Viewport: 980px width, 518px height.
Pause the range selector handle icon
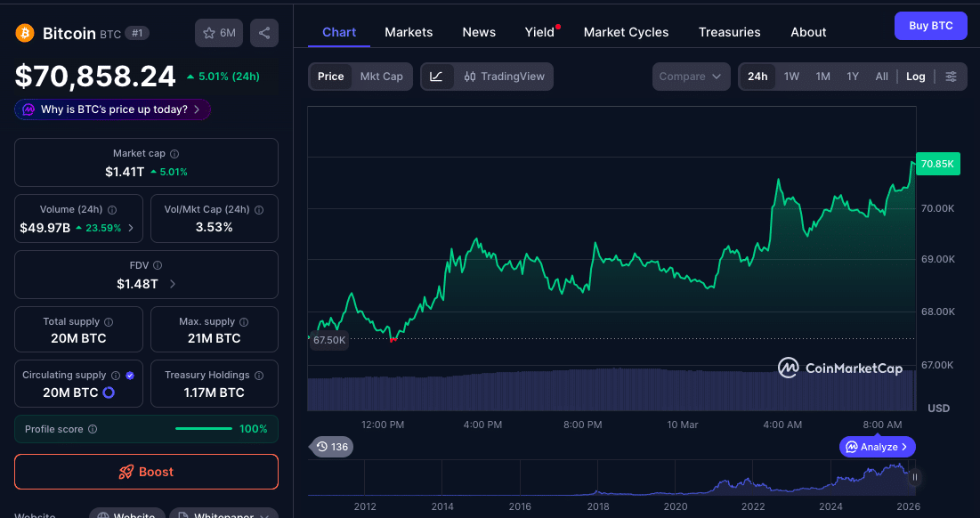click(914, 477)
